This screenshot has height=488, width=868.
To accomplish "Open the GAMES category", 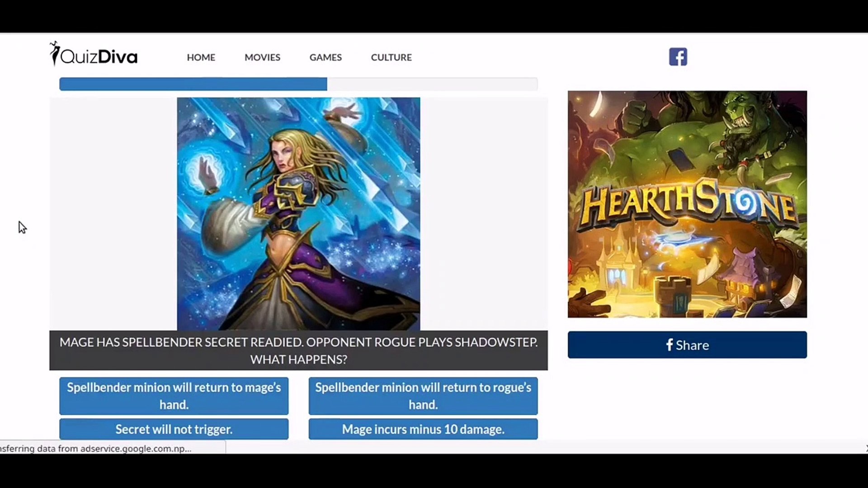I will [325, 57].
